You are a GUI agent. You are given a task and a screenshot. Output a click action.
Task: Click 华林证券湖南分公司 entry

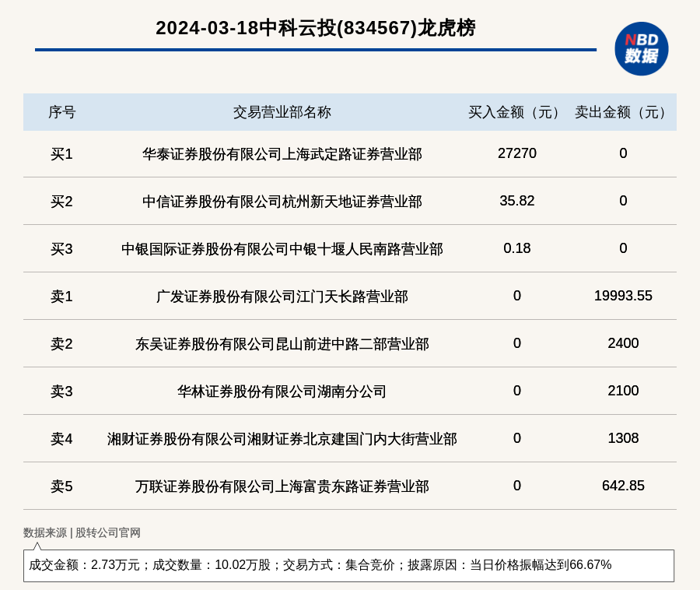(282, 392)
